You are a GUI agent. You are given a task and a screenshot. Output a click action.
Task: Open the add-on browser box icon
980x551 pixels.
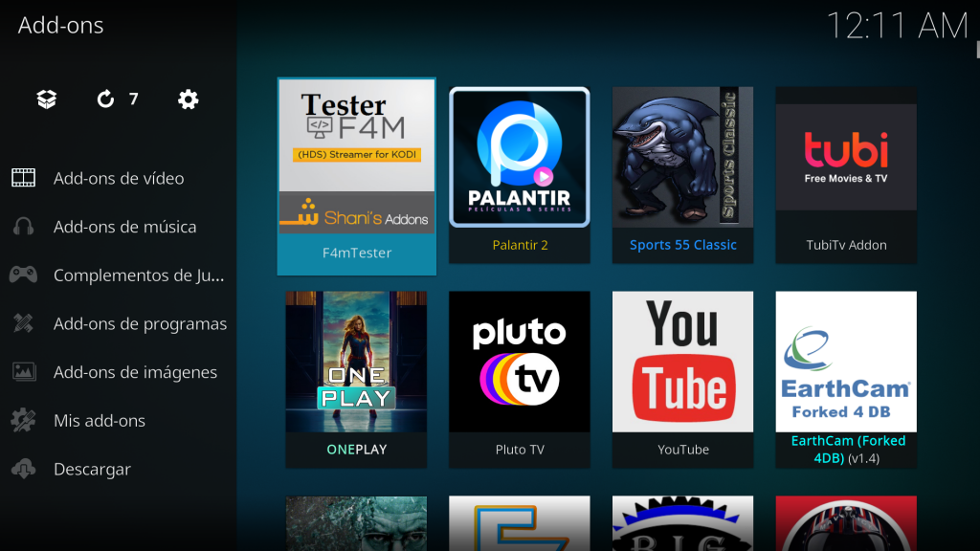pyautogui.click(x=47, y=99)
